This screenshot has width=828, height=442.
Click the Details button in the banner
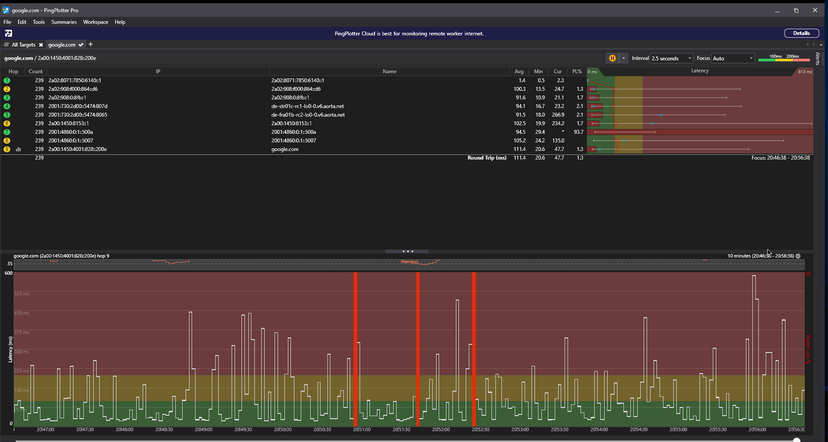click(x=801, y=33)
